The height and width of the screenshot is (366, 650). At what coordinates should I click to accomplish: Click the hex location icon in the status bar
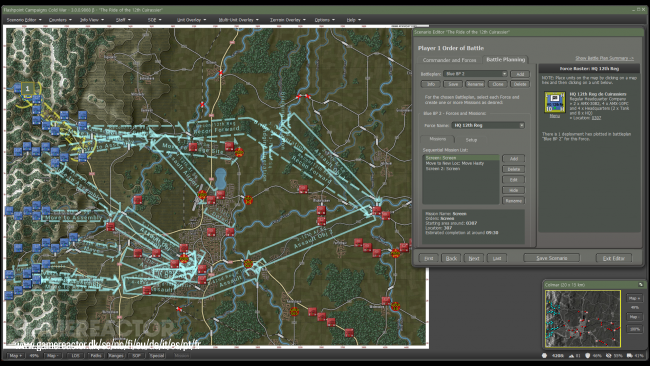point(544,355)
